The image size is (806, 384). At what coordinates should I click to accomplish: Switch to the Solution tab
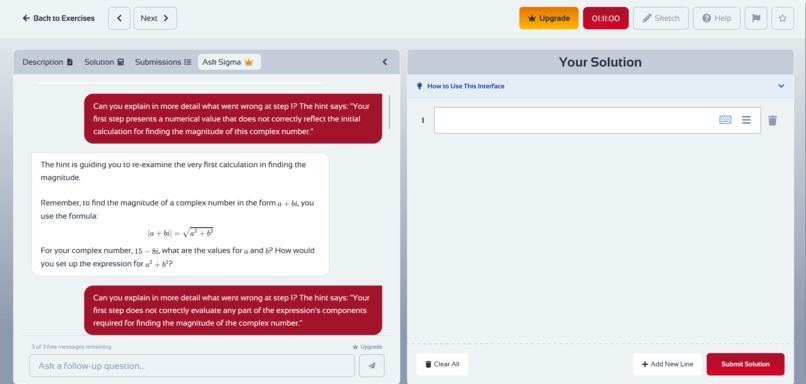[104, 62]
